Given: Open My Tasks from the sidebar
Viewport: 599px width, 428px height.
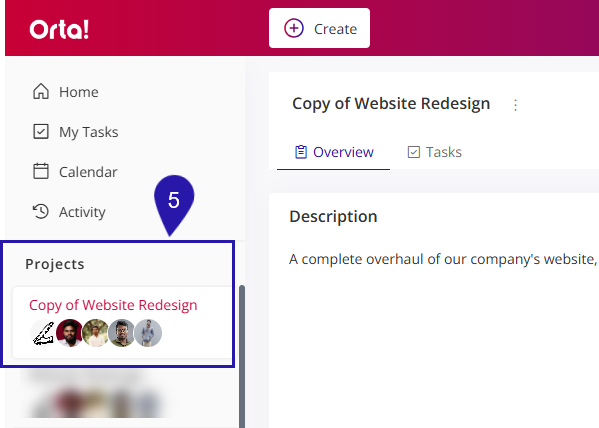Looking at the screenshot, I should pos(76,132).
